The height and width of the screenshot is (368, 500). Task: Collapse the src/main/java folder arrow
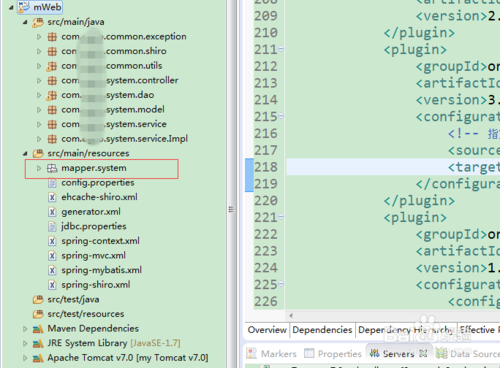point(25,22)
